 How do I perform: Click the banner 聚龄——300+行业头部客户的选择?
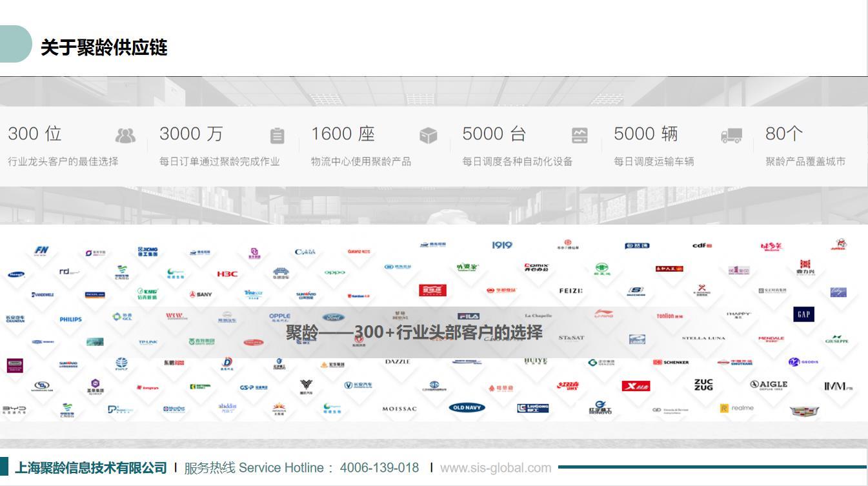414,332
